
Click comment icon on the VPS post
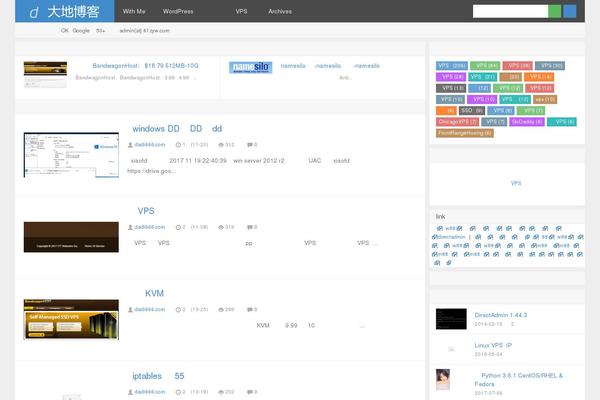coord(249,227)
